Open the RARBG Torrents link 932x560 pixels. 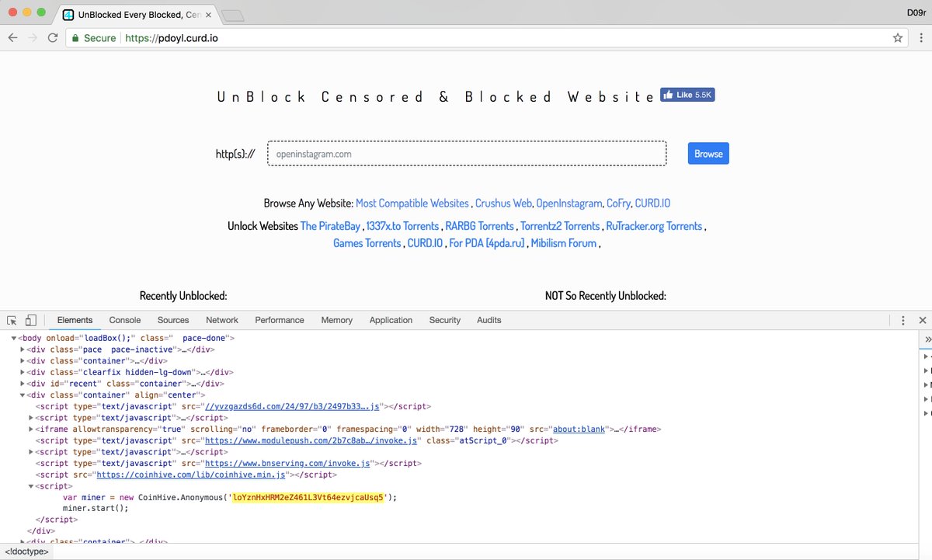click(x=479, y=227)
